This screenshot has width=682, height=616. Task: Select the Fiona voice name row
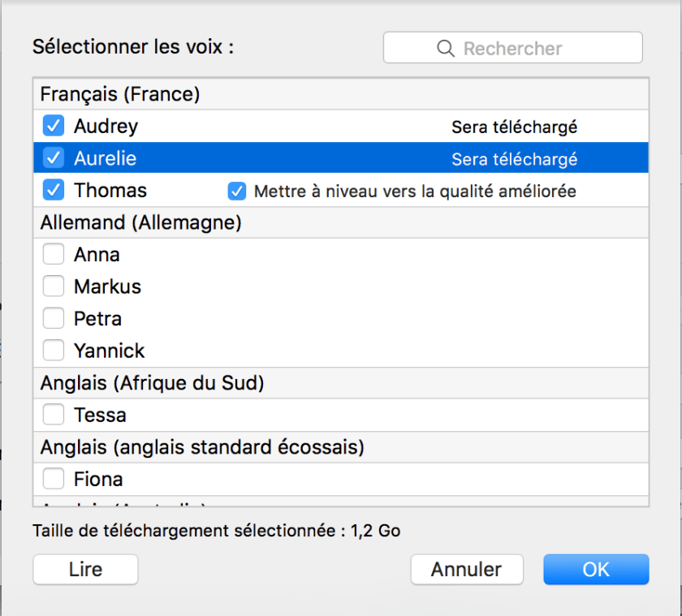pyautogui.click(x=98, y=479)
